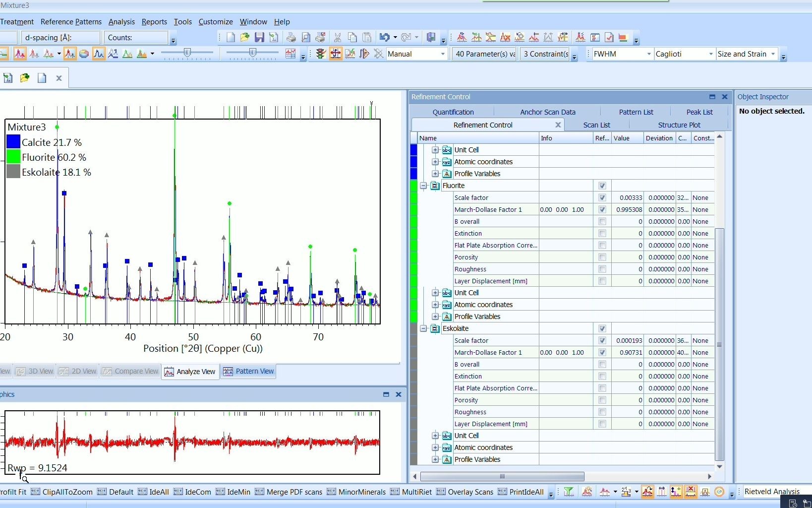Close the document using X under toolbar

58,78
